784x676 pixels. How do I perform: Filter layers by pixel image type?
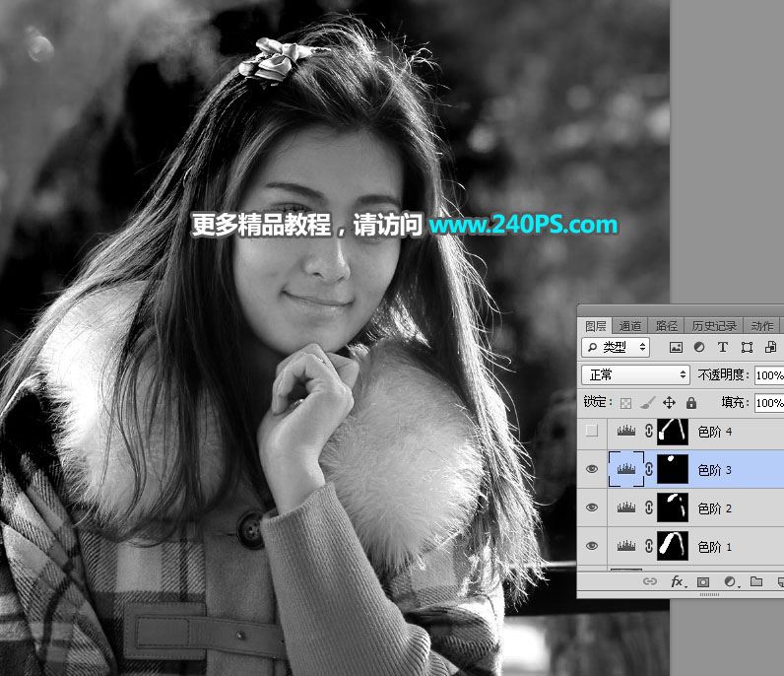[x=676, y=347]
